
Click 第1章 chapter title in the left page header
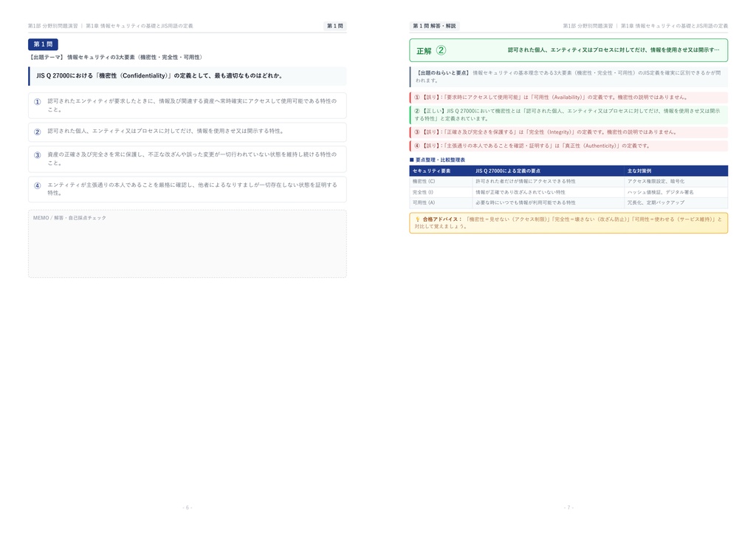click(x=140, y=26)
